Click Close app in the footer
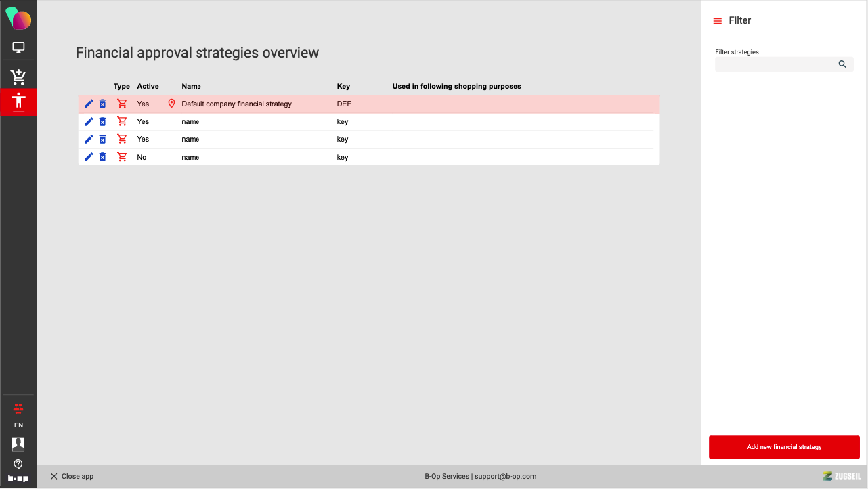Image resolution: width=868 pixels, height=489 pixels. pos(72,477)
